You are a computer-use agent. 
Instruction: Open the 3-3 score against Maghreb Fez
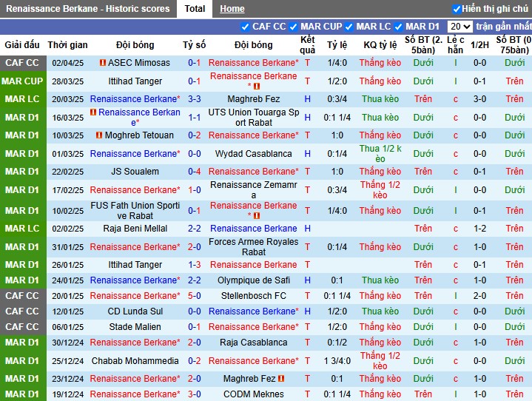click(x=195, y=99)
